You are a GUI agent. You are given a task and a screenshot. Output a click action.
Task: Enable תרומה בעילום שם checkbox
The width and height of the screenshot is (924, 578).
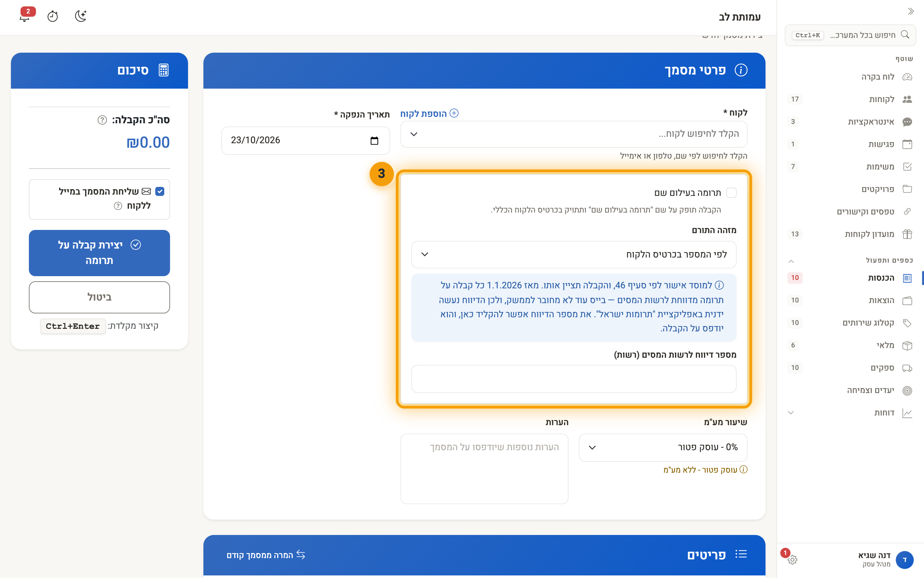731,193
